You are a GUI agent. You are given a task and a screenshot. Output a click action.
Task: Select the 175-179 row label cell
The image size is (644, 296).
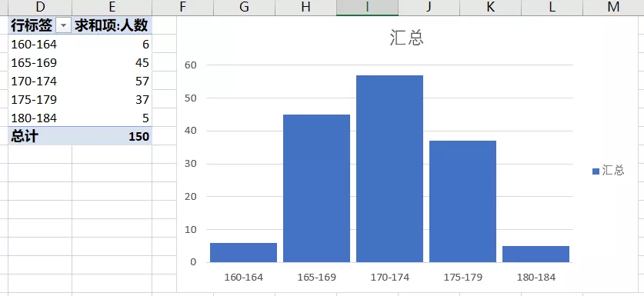[x=40, y=100]
